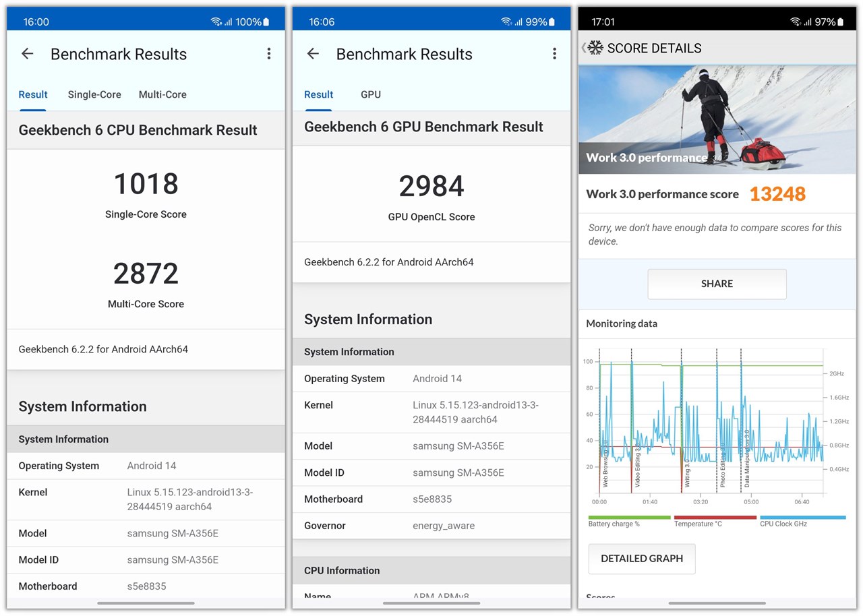
Task: Tap the Work 3.0 performance banner image
Action: click(717, 120)
